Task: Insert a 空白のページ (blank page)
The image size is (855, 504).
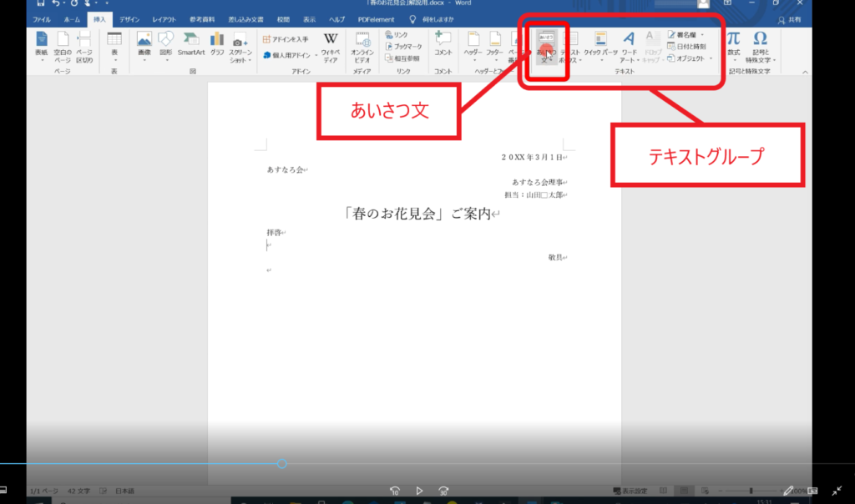Action: [x=63, y=45]
